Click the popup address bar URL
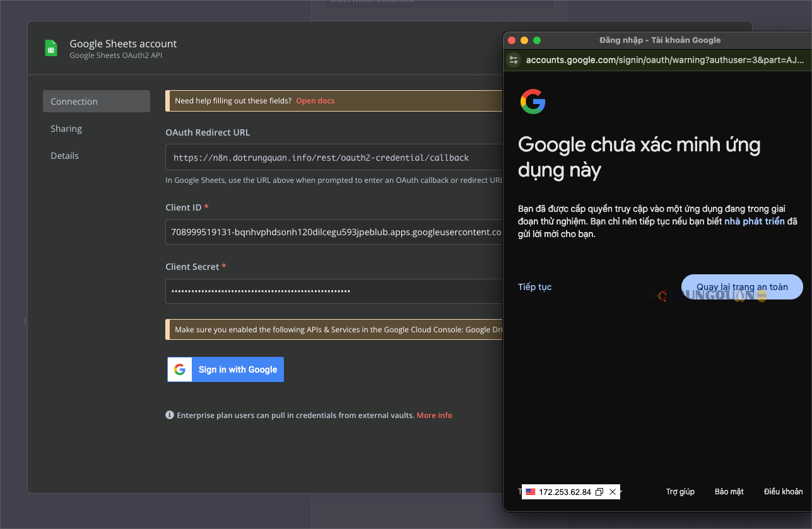Image resolution: width=812 pixels, height=529 pixels. [x=665, y=60]
